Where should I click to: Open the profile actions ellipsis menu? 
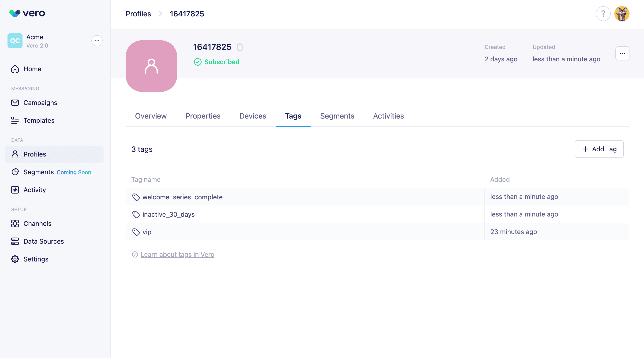[x=622, y=53]
